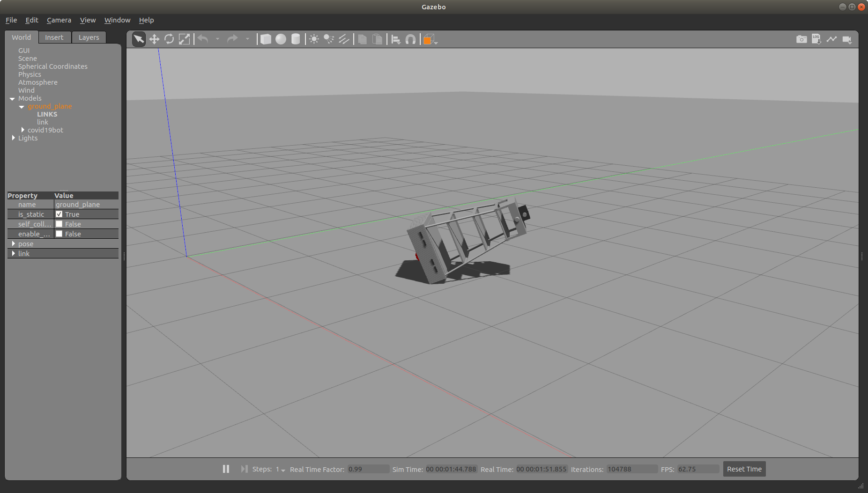
Task: Select the arrow selection mode tool
Action: pyautogui.click(x=139, y=39)
